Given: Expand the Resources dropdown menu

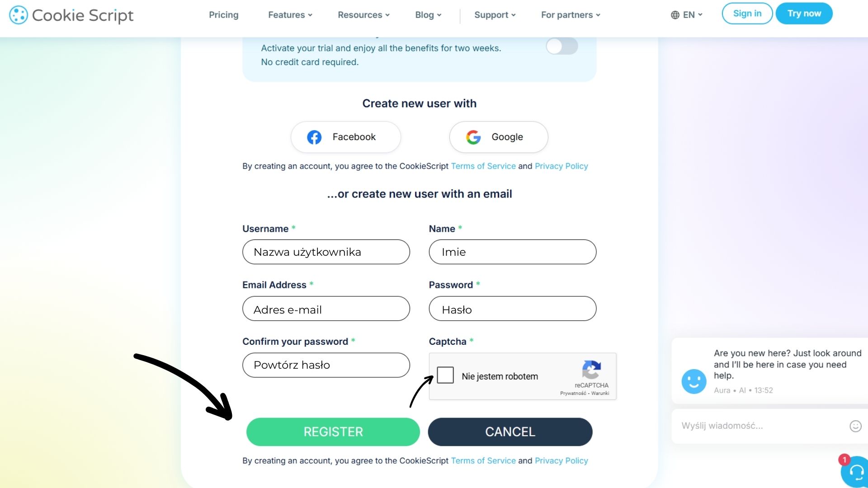Looking at the screenshot, I should [x=363, y=15].
